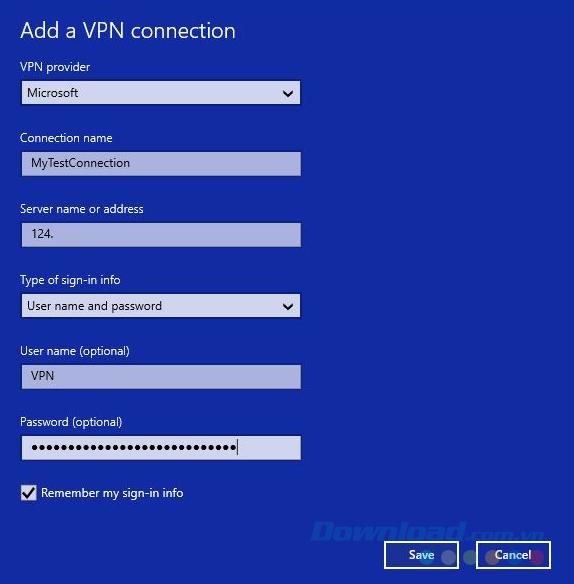Screen dimensions: 574x584
Task: Open the VPN provider dropdown showing Microsoft
Action: [161, 93]
